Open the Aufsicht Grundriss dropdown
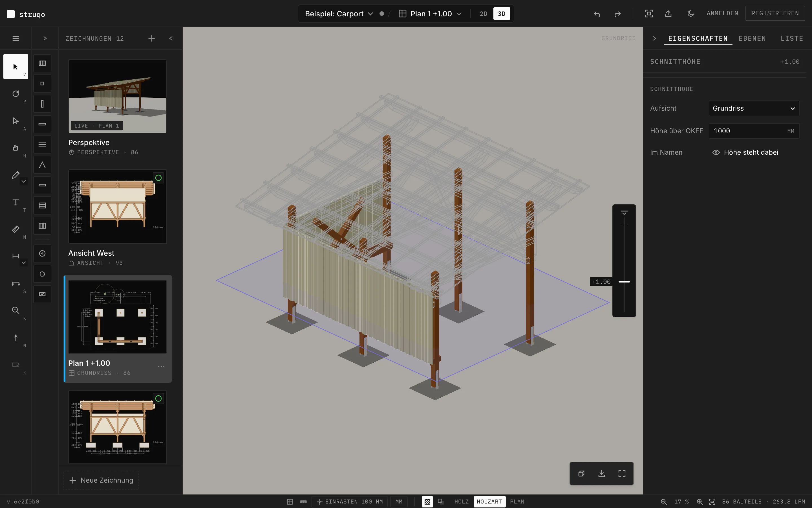Viewport: 812px width, 508px height. point(754,108)
